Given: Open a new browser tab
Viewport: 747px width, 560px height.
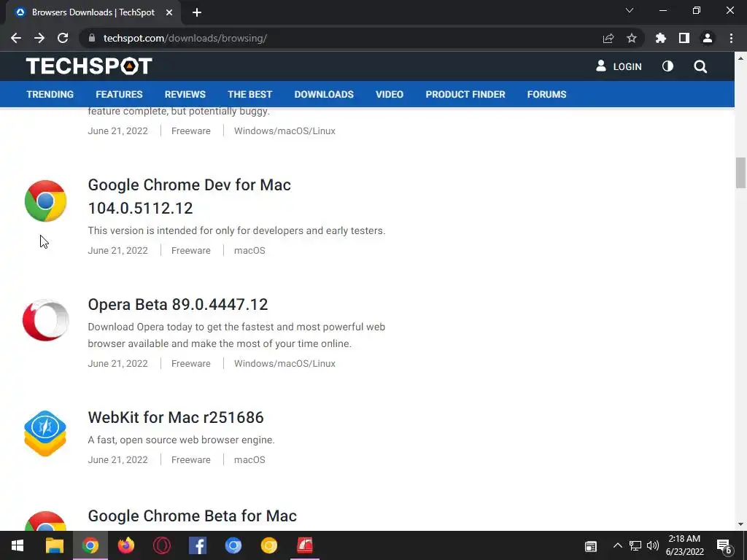Looking at the screenshot, I should [197, 12].
